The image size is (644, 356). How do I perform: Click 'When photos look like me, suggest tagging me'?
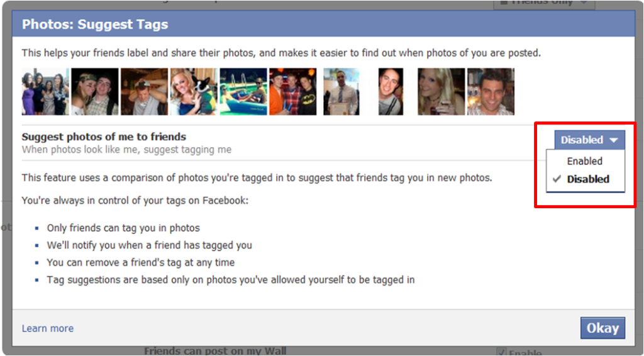point(126,150)
